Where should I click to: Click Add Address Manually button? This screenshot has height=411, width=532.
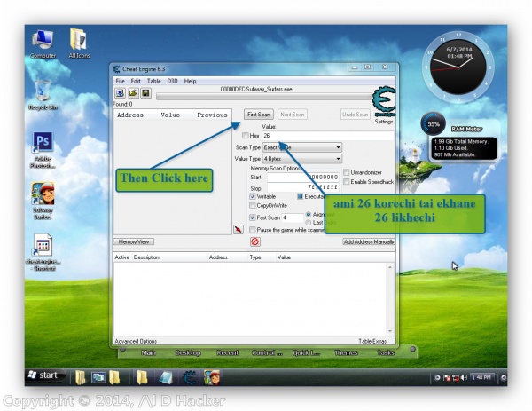(x=369, y=241)
